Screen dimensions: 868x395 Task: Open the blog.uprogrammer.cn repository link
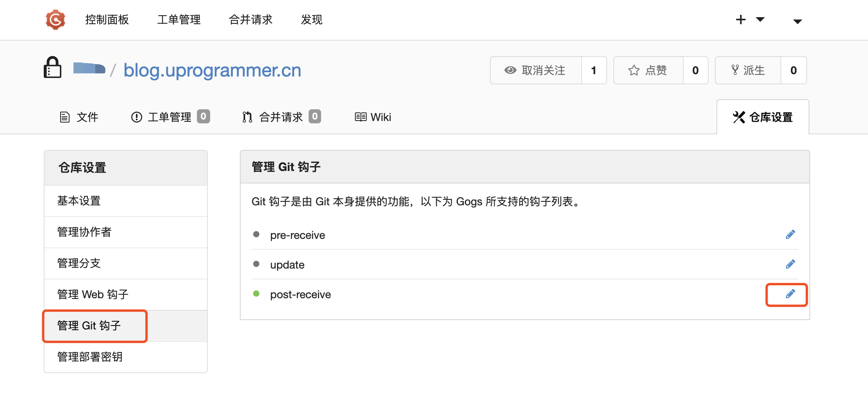tap(212, 70)
